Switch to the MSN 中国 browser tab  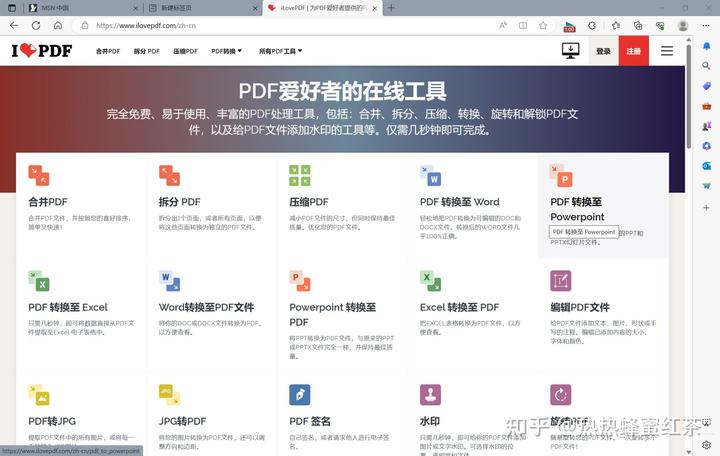[82, 8]
